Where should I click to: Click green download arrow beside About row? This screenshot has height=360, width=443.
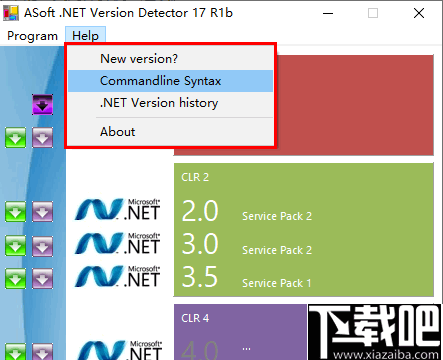tap(15, 137)
